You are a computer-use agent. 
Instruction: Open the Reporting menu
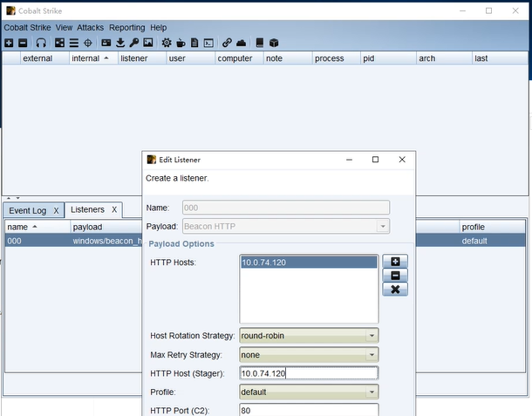point(126,28)
